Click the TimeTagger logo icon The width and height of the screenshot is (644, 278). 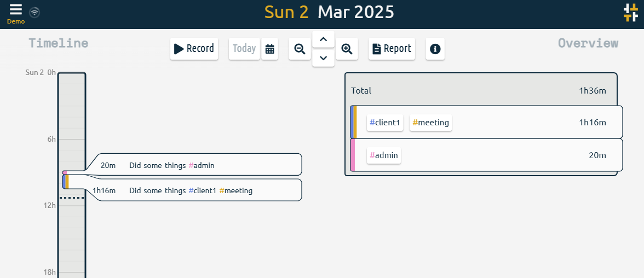[630, 13]
